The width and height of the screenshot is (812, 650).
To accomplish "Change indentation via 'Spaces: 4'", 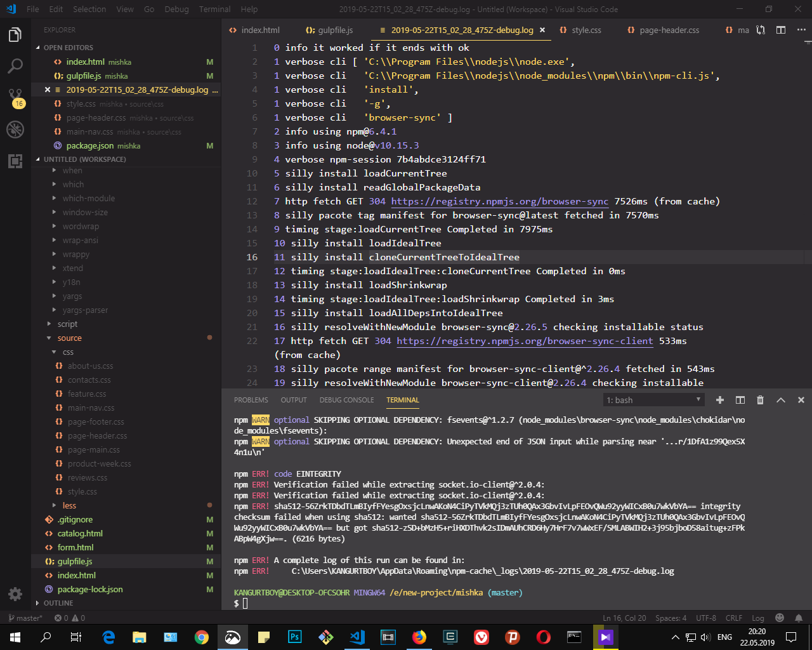I will pyautogui.click(x=671, y=618).
